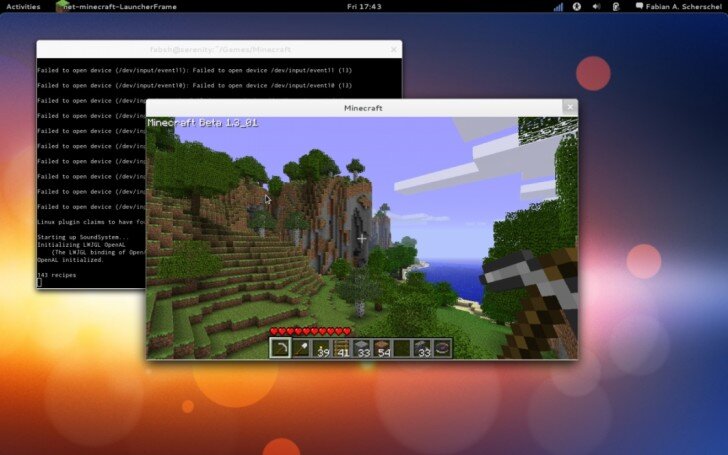Click 'Initializing LWJGL OpenAL' terminal line
Viewport: 728px width, 455px height.
click(81, 245)
